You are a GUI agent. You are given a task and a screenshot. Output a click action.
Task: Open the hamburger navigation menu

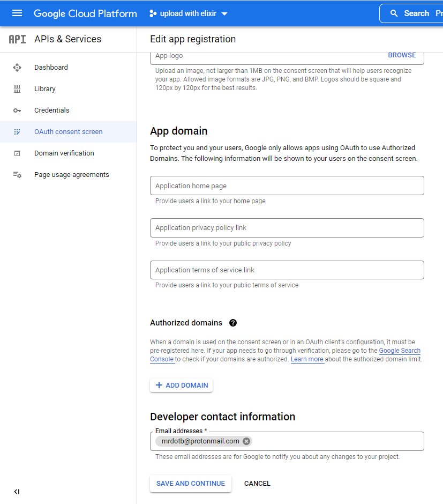tap(17, 13)
